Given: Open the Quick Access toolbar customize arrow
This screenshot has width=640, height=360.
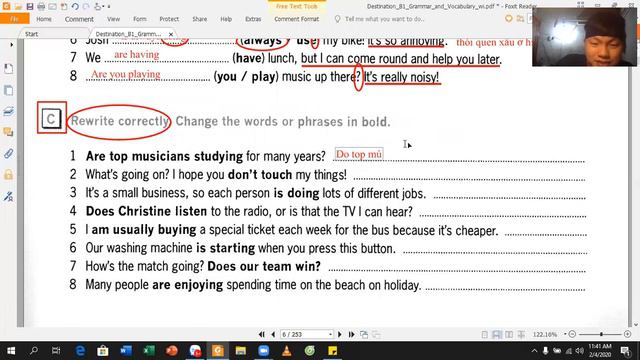Looking at the screenshot, I should pos(109,7).
